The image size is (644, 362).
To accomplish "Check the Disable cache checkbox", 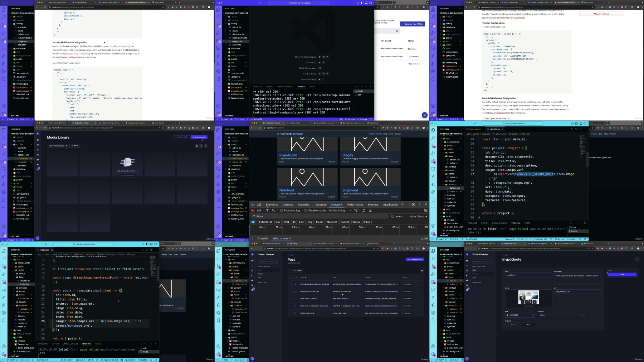I will (306, 211).
